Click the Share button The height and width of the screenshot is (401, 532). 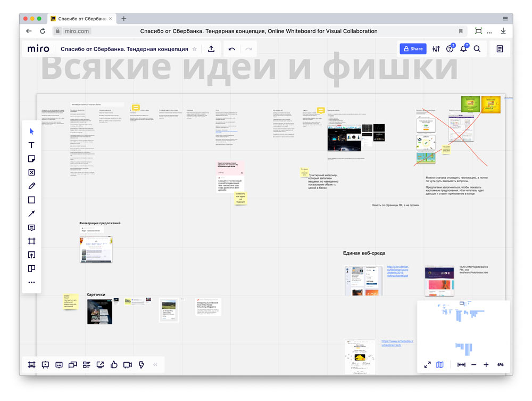(x=413, y=48)
